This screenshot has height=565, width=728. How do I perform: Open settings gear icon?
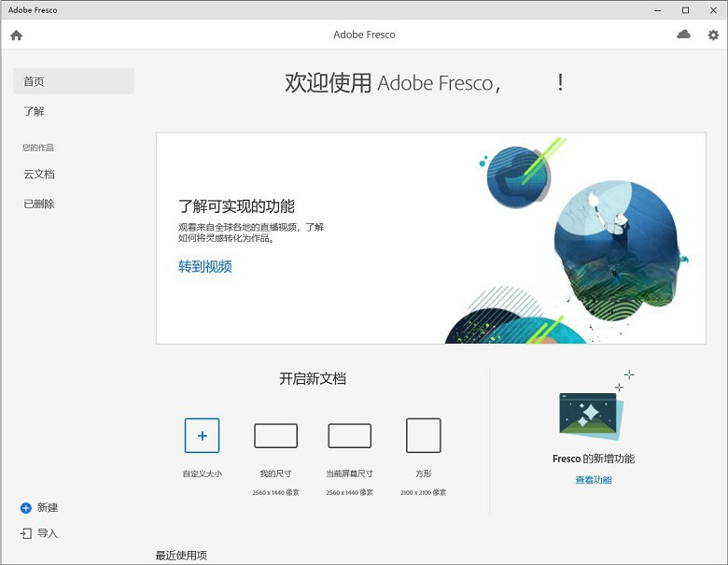pyautogui.click(x=713, y=35)
